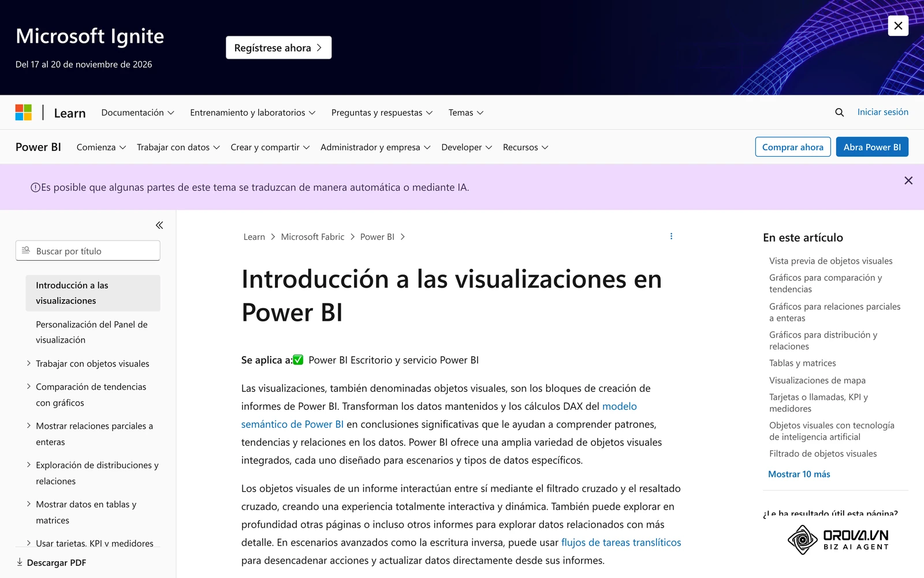The width and height of the screenshot is (924, 578).
Task: Dismiss the Microsoft Ignite banner
Action: pyautogui.click(x=898, y=25)
